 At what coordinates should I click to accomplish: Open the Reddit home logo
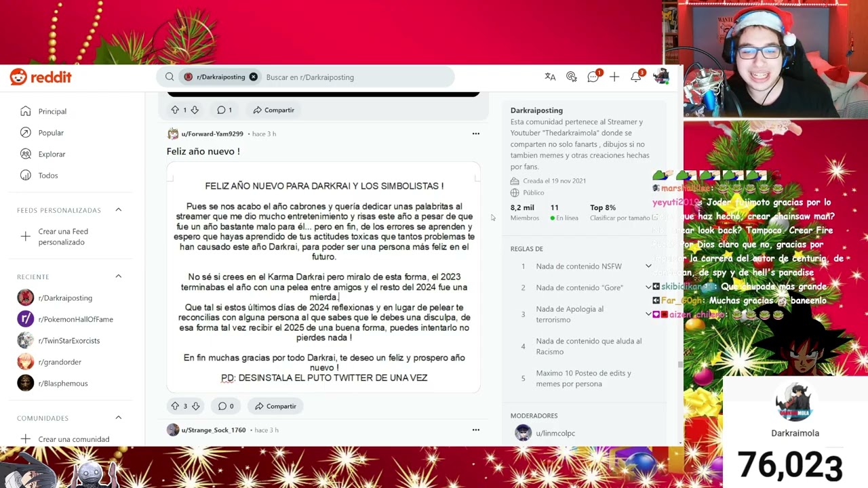[x=41, y=77]
